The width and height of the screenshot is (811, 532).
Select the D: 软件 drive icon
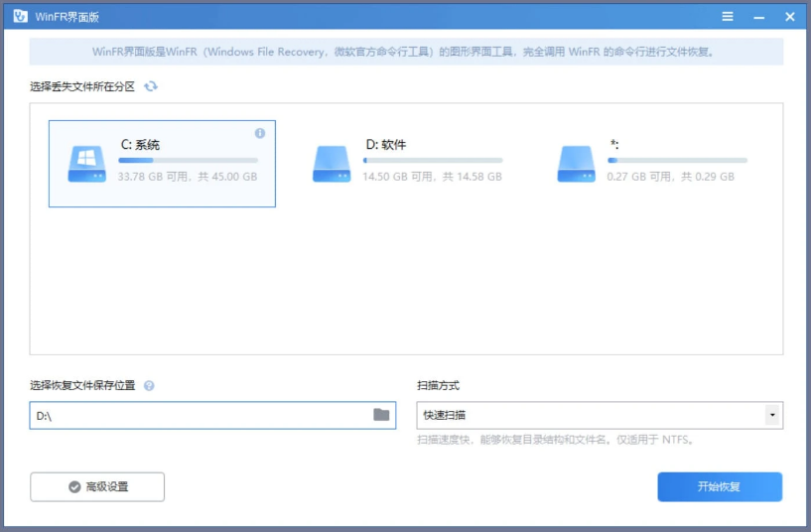point(331,163)
